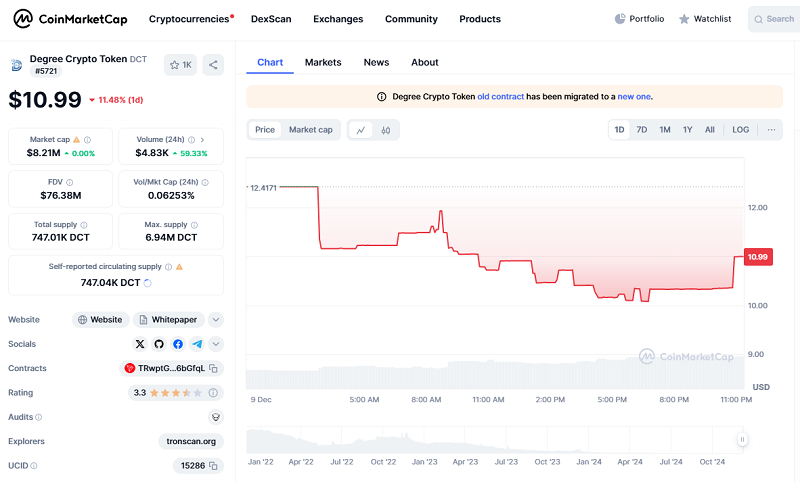The height and width of the screenshot is (482, 800).
Task: Open the Facebook social icon
Action: (x=178, y=344)
